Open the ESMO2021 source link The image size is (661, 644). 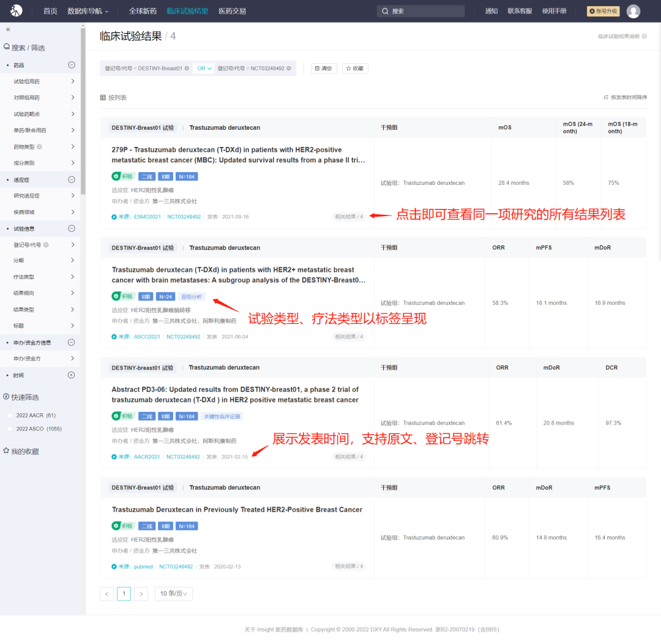click(147, 217)
